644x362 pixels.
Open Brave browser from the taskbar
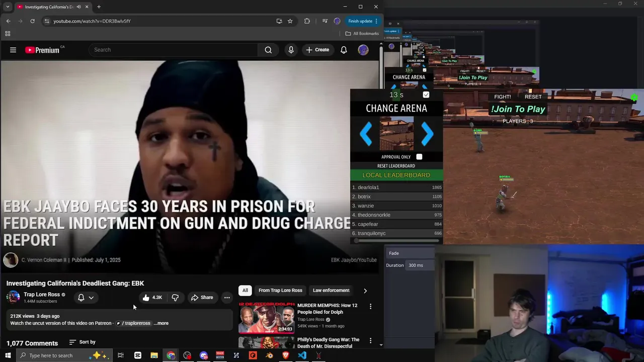click(x=286, y=355)
